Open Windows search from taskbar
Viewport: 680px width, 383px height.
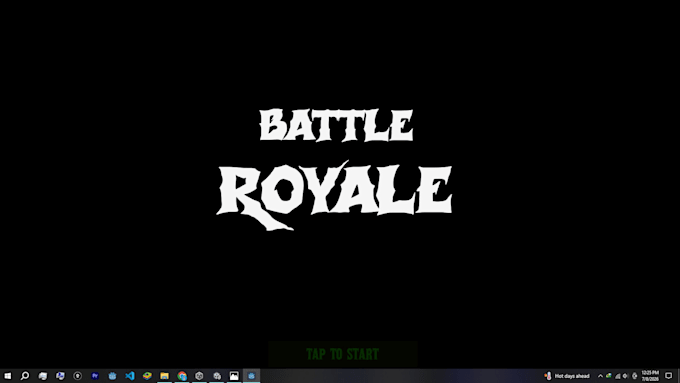pos(25,376)
